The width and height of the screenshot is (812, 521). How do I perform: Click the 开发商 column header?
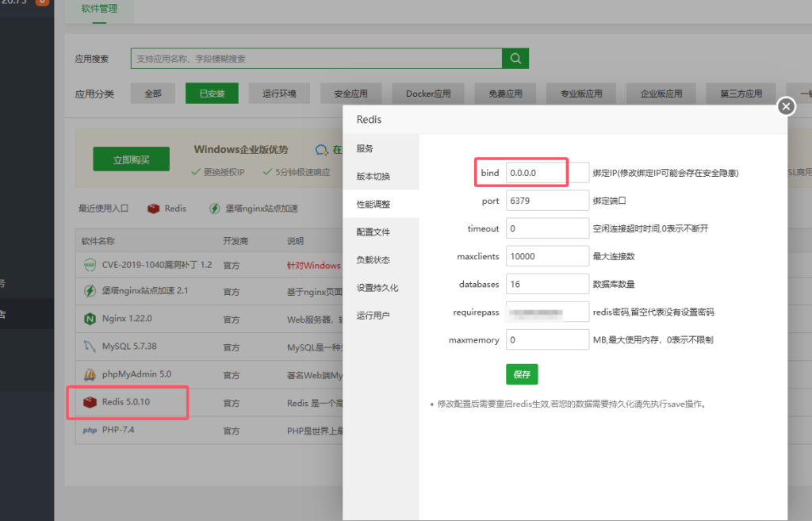[x=236, y=241]
